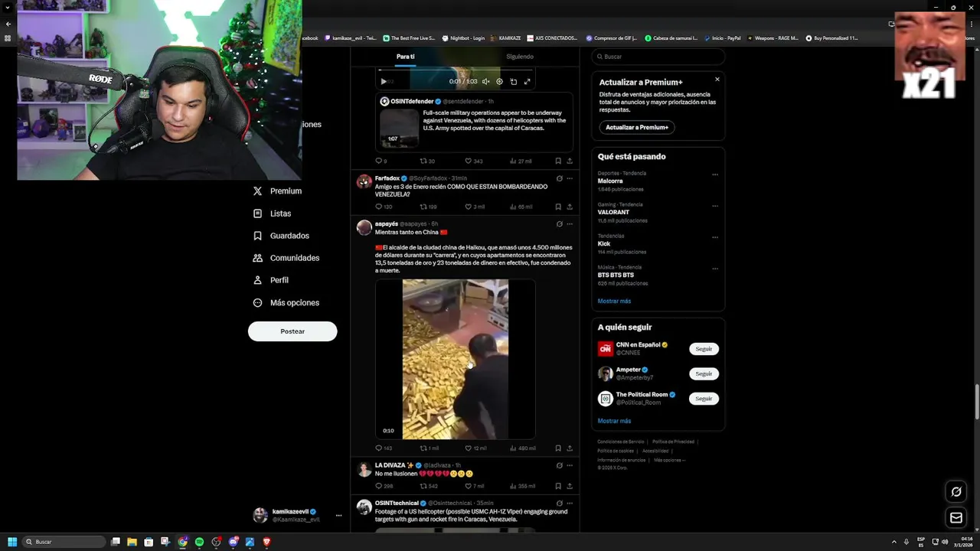
Task: Open Premium in the sidebar
Action: coord(277,191)
